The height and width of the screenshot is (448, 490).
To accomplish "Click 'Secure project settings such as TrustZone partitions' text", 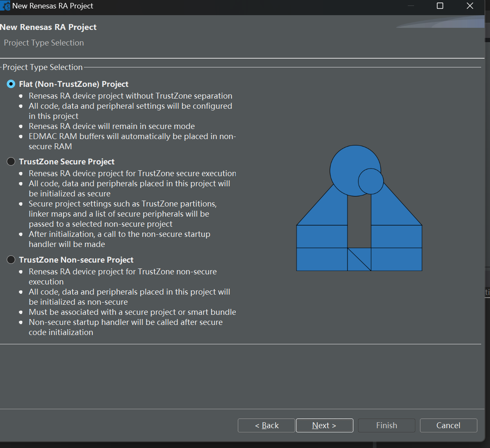I will click(122, 204).
